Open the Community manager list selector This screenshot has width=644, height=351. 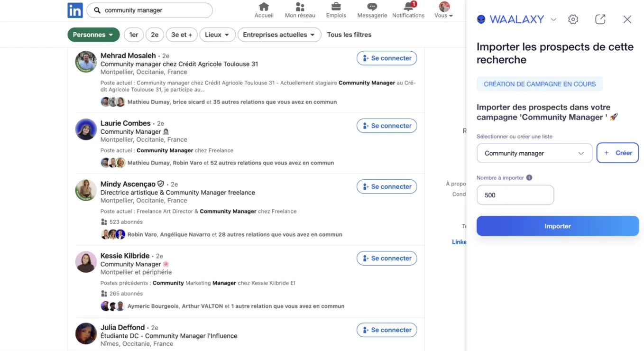point(534,153)
